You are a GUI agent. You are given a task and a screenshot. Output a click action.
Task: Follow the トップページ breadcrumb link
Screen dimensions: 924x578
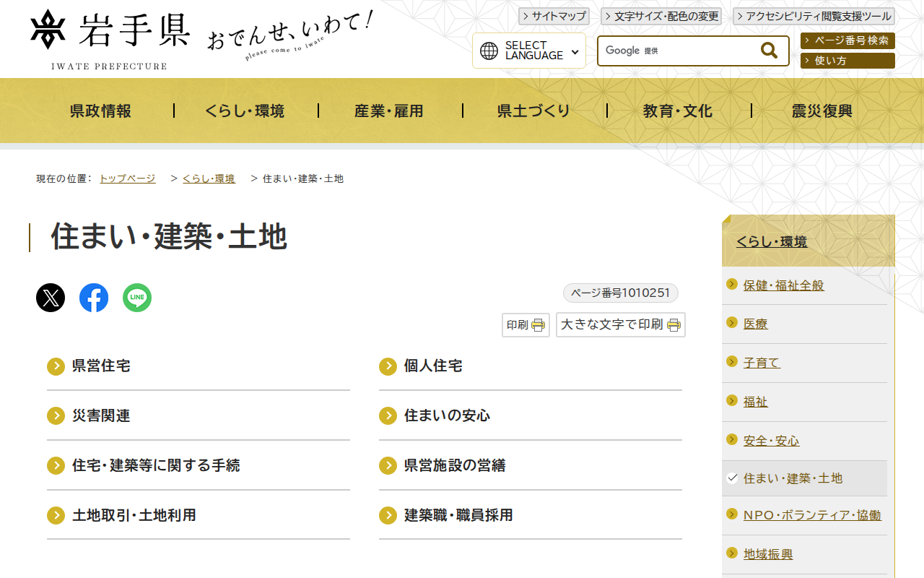[127, 178]
